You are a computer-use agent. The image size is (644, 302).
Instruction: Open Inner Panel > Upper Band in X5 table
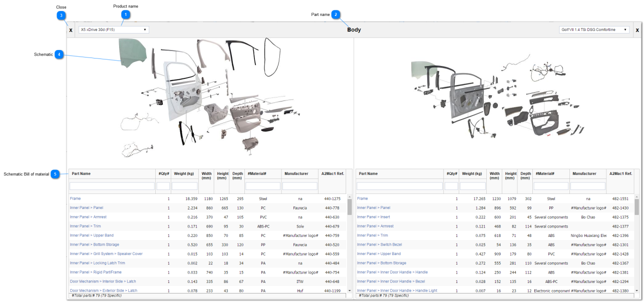point(92,235)
